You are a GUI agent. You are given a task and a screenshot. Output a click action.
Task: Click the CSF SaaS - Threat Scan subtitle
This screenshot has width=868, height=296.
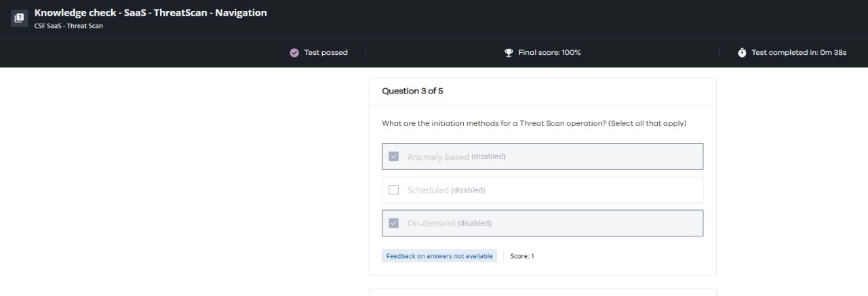pyautogui.click(x=68, y=26)
